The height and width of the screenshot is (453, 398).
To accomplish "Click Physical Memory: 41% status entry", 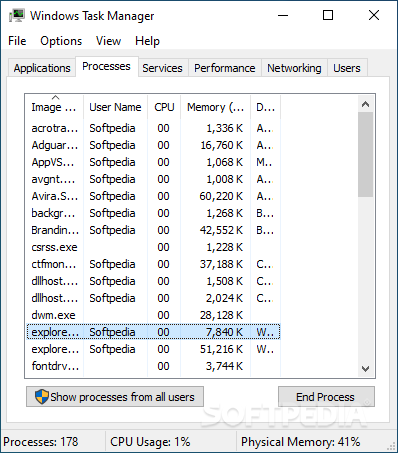I will point(300,442).
